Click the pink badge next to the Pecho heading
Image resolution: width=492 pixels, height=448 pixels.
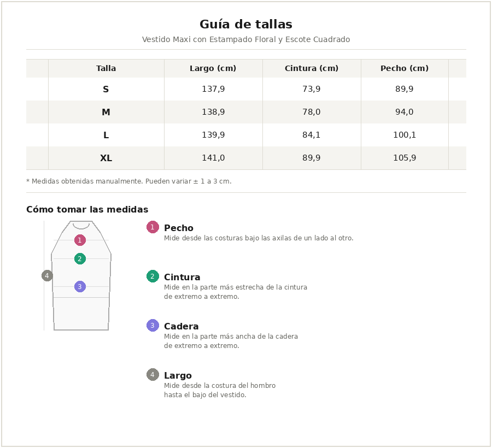pos(153,227)
